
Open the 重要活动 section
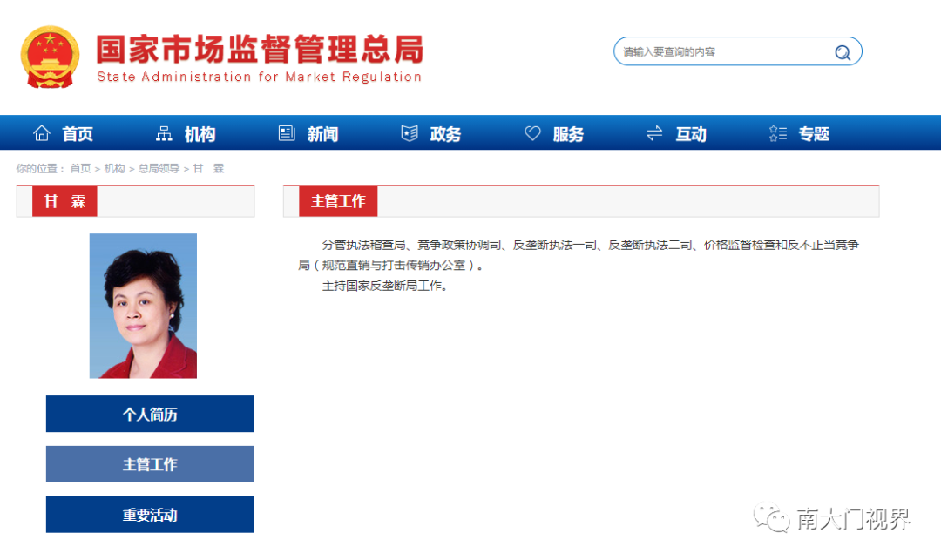click(150, 515)
